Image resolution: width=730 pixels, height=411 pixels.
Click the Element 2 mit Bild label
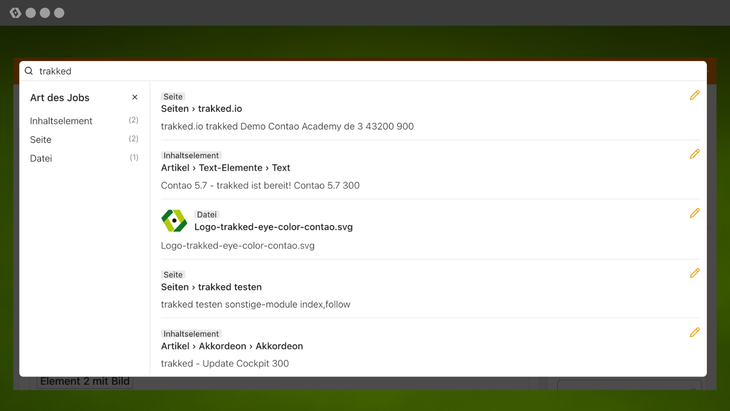click(85, 381)
